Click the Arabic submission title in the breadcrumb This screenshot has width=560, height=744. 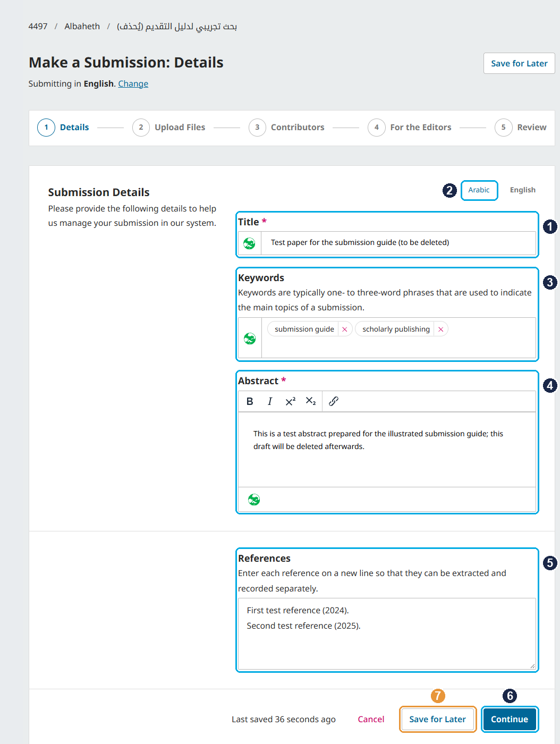(177, 27)
